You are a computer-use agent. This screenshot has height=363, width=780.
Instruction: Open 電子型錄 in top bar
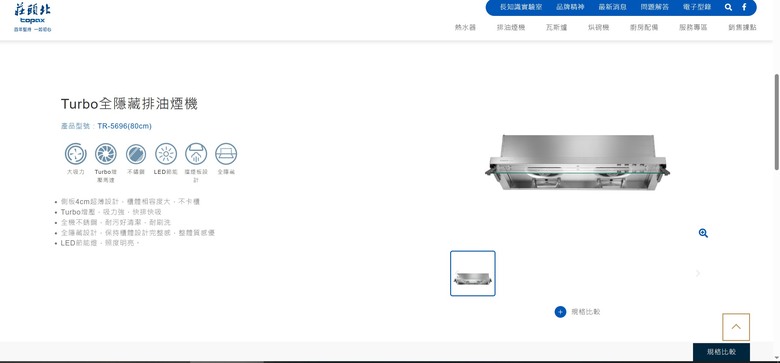click(x=697, y=7)
